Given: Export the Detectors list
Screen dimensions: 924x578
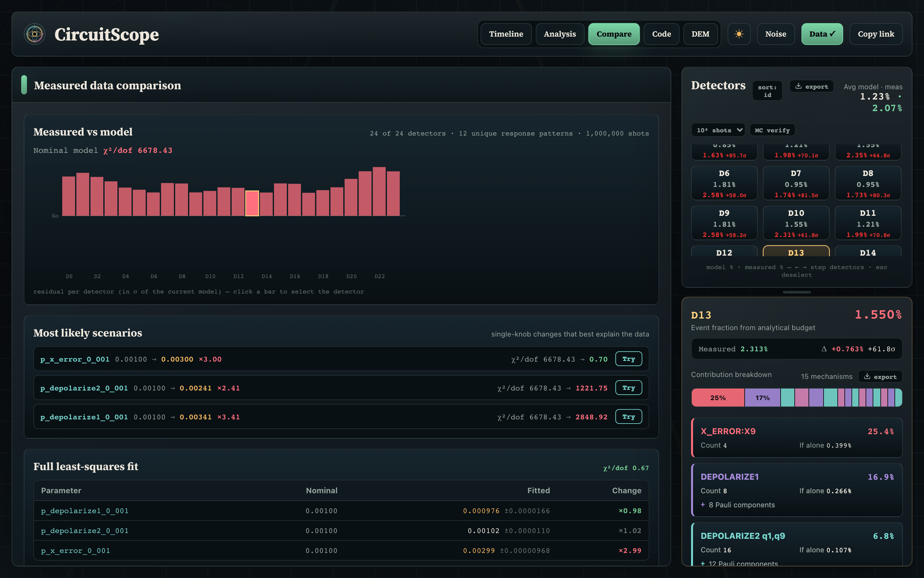Looking at the screenshot, I should click(811, 86).
